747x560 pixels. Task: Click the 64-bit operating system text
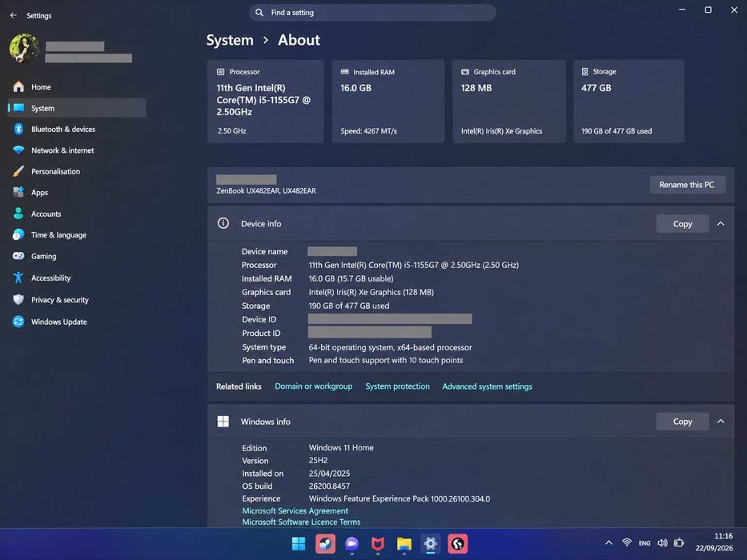pos(390,347)
